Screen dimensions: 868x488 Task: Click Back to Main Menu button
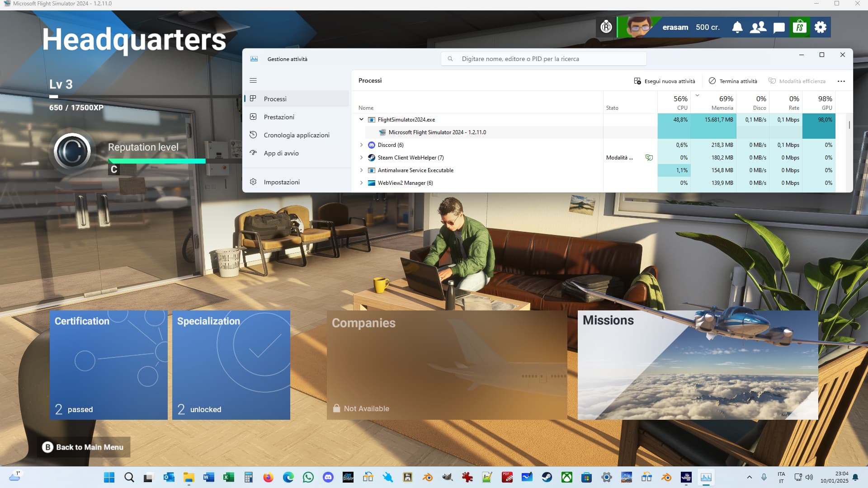point(84,447)
